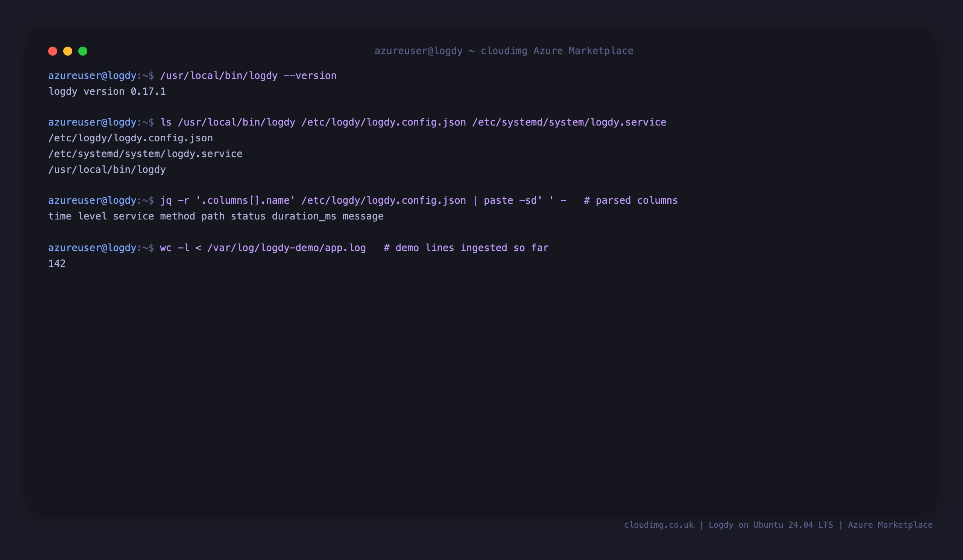The width and height of the screenshot is (963, 560).
Task: Click the 'wc -l < /var/log/logdy-demo/app.log' command
Action: pos(263,248)
